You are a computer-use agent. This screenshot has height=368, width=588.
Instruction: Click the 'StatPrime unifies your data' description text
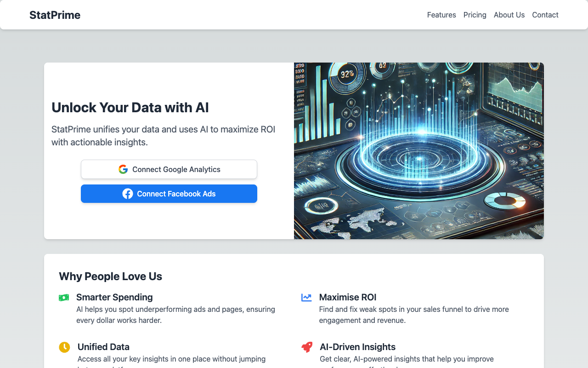pos(164,136)
